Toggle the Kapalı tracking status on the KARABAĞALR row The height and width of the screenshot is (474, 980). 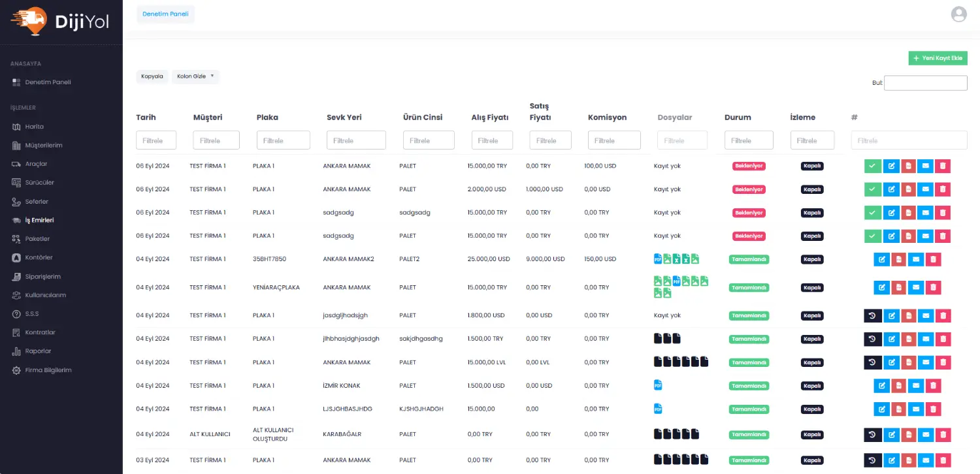[x=812, y=435]
